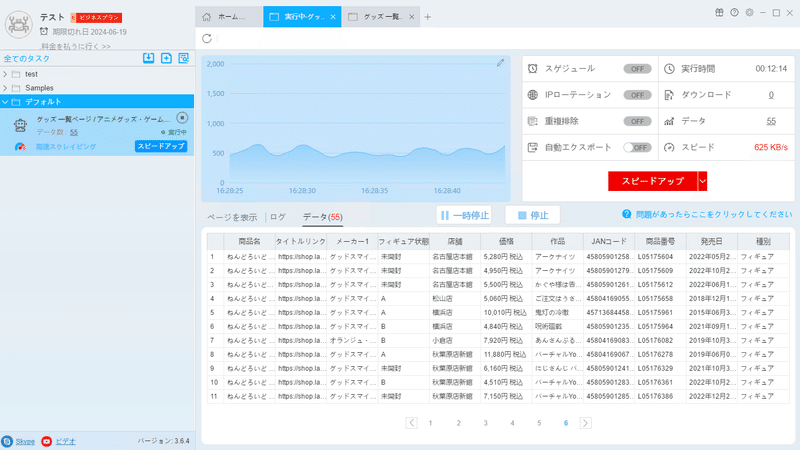This screenshot has height=450, width=800.
Task: Click the download count 0 link
Action: [771, 95]
